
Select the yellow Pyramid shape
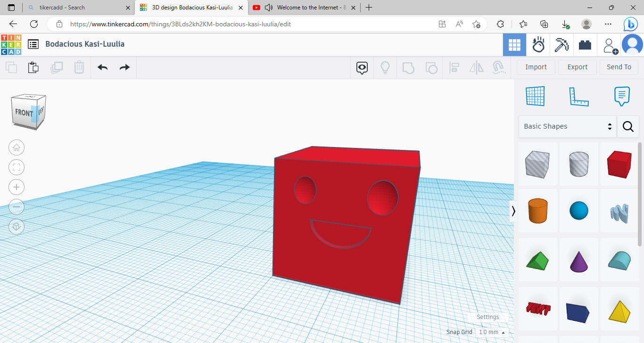(x=619, y=309)
